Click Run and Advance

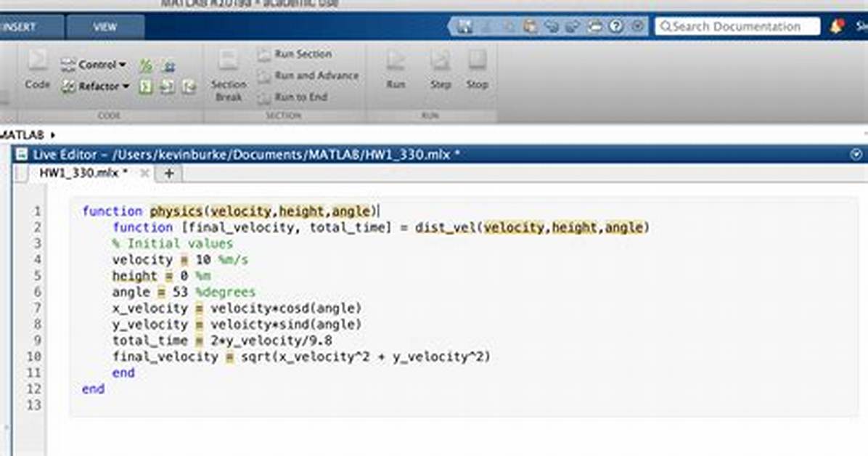point(308,76)
